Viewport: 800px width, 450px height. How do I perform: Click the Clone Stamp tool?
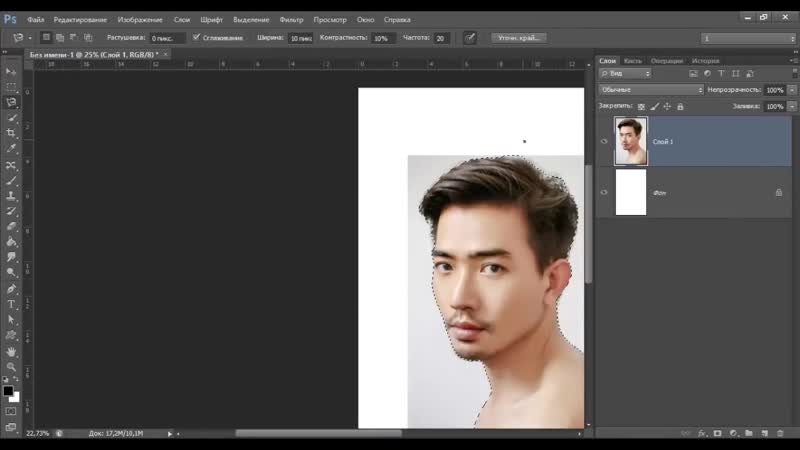pyautogui.click(x=11, y=195)
